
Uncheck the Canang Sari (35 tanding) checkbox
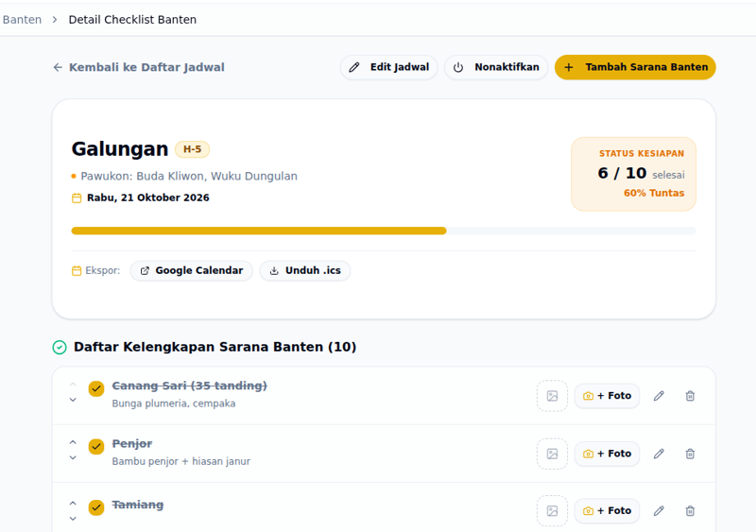coord(96,388)
